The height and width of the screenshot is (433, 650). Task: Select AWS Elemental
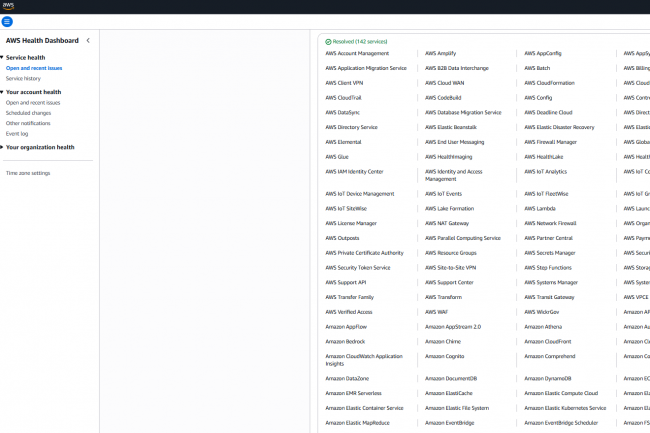click(x=343, y=142)
